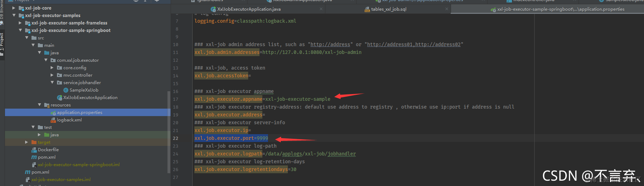Expand xxl-job-executor-sample-frameless module
This screenshot has width=644, height=186.
[x=20, y=23]
